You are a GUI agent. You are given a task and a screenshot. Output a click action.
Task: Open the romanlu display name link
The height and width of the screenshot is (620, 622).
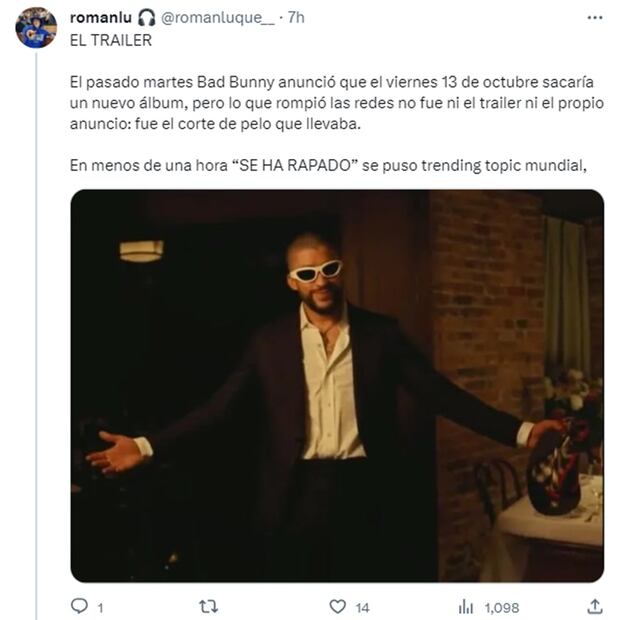pos(101,18)
